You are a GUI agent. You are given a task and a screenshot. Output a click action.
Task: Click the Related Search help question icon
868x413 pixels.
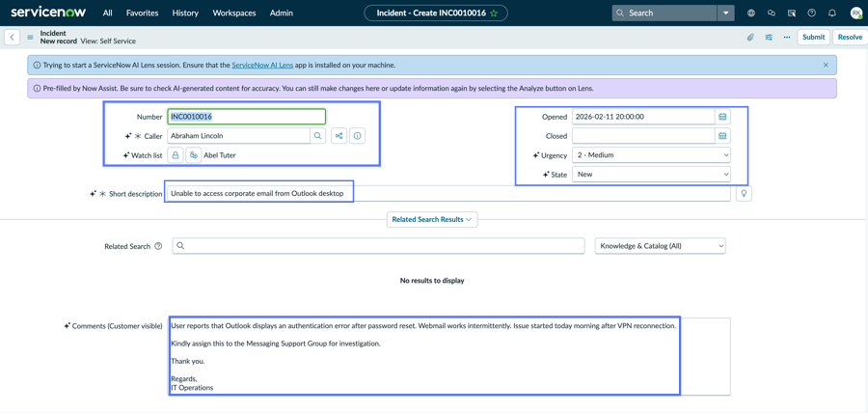pyautogui.click(x=158, y=246)
